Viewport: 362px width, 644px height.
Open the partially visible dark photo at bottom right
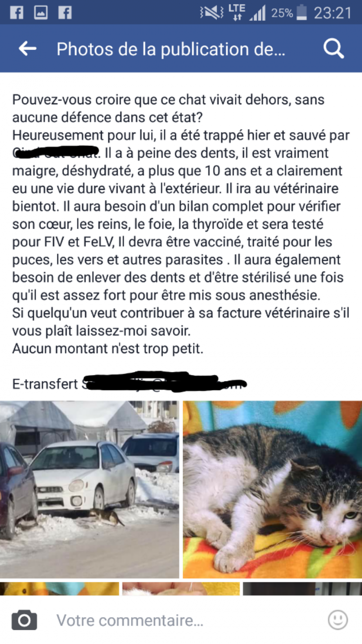[302, 589]
